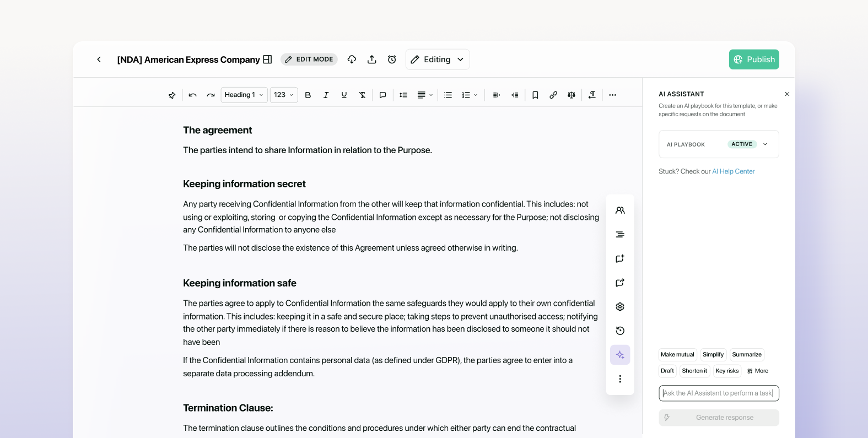Click the cloud download icon

pos(352,60)
